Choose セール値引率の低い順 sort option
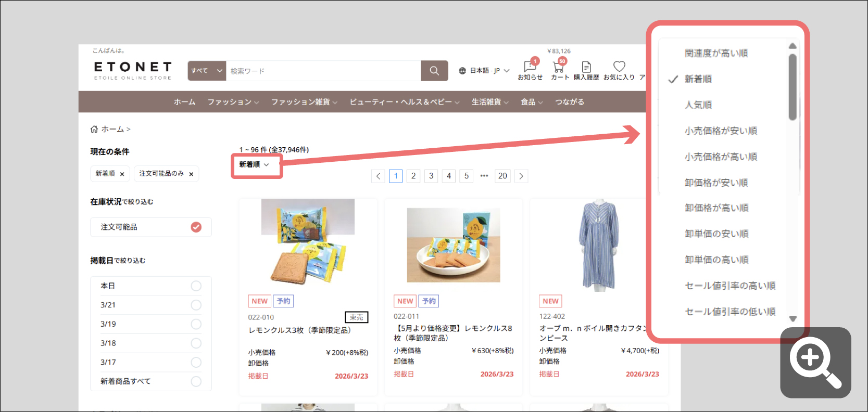Viewport: 868px width, 412px height. pos(730,312)
